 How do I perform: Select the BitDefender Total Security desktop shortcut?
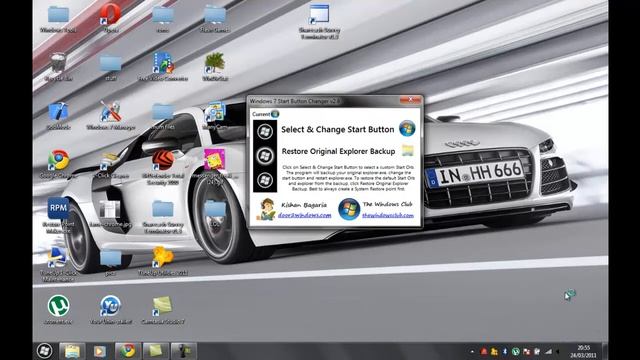[163, 167]
